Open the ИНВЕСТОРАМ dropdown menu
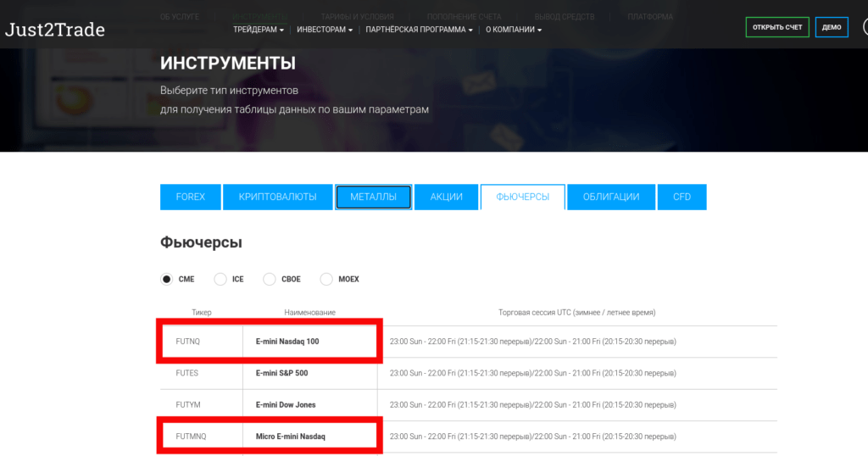 click(x=325, y=30)
